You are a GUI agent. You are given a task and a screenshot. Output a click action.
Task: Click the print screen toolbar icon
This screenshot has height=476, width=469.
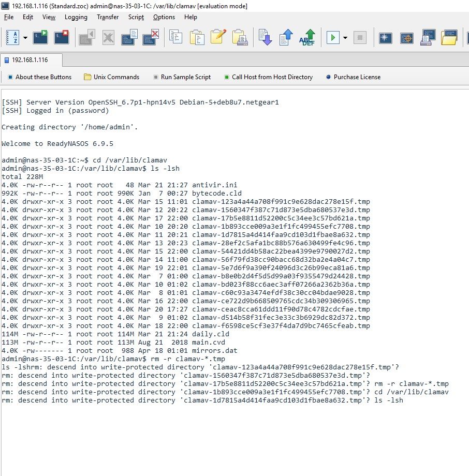428,38
